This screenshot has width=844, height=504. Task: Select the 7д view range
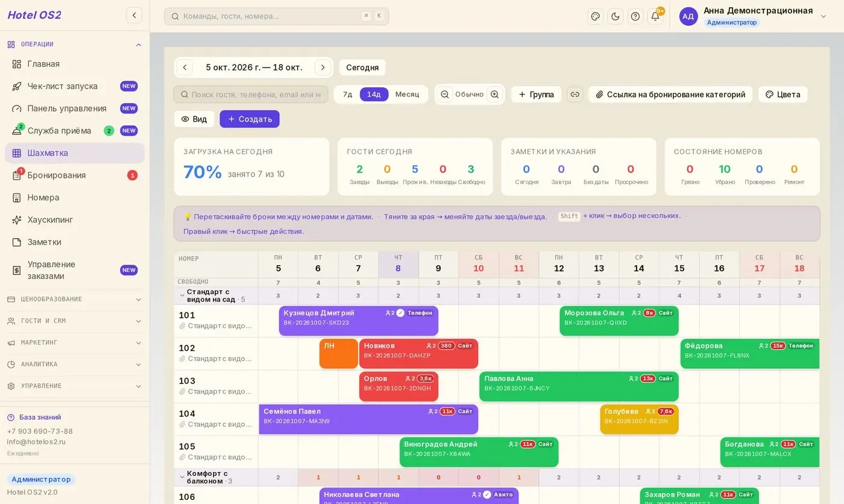pyautogui.click(x=347, y=95)
